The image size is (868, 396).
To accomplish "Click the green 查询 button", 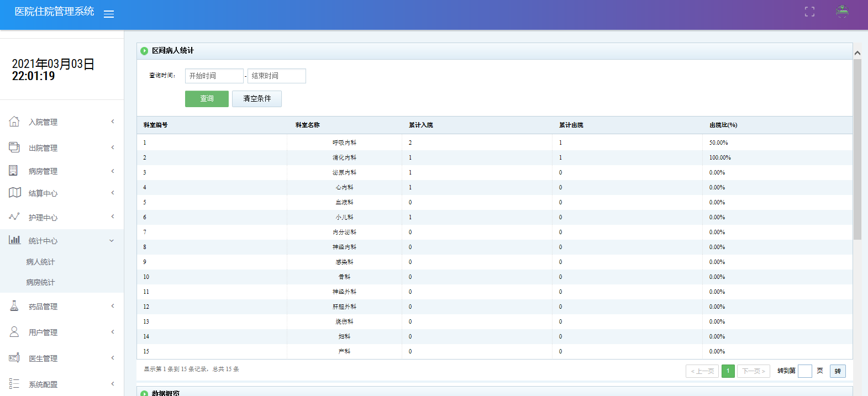I will (x=207, y=99).
